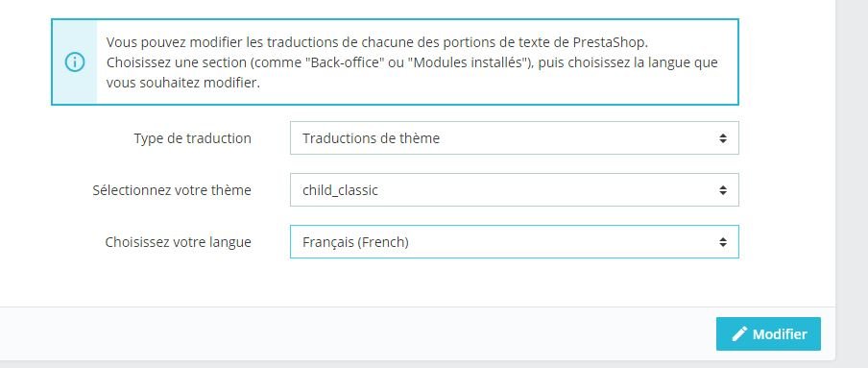Click the arrows icon beside Français (French)
868x368 pixels.
pyautogui.click(x=722, y=241)
